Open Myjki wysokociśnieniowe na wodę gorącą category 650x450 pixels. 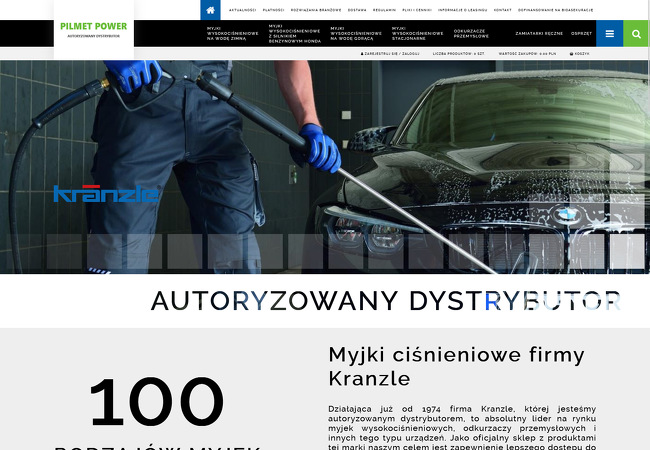pyautogui.click(x=356, y=34)
